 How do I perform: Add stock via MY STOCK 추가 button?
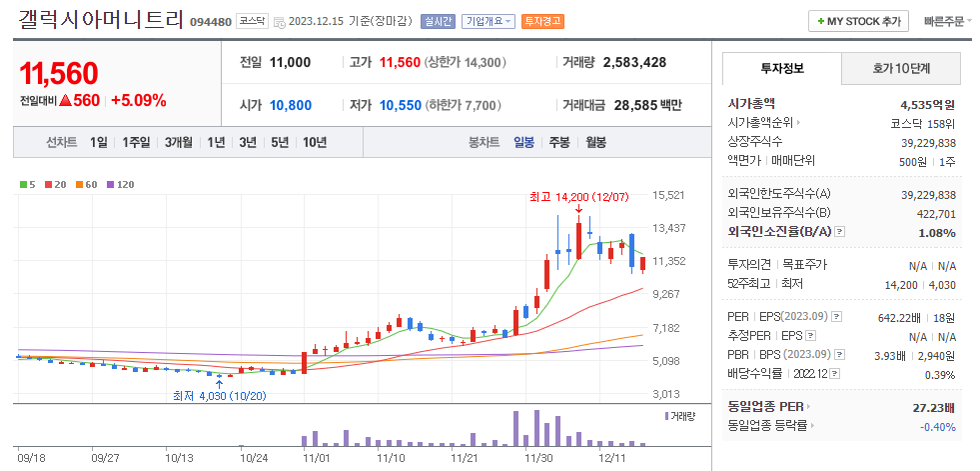point(858,21)
